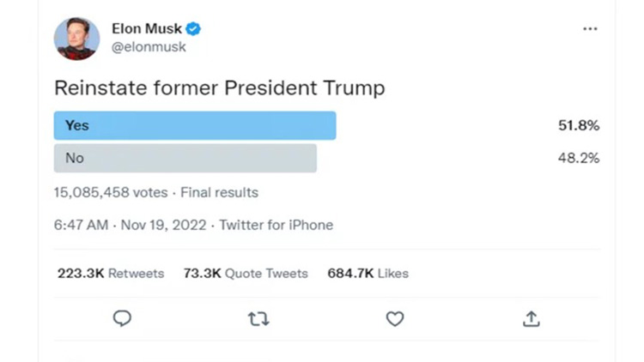Click the Nov 19, 2022 date
Image resolution: width=644 pixels, height=362 pixels.
point(163,225)
